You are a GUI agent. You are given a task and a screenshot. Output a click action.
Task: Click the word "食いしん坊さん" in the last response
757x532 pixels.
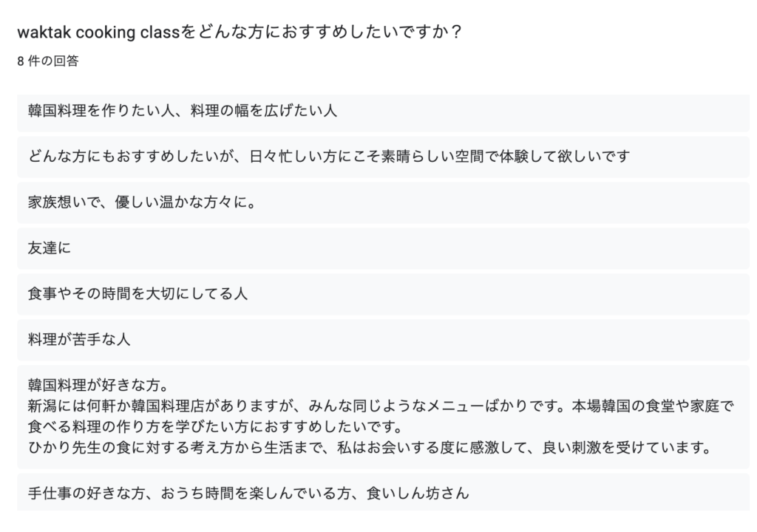click(418, 494)
